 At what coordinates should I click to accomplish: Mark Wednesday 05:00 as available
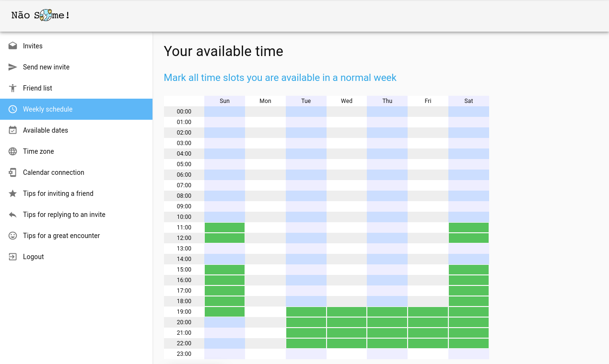[347, 164]
